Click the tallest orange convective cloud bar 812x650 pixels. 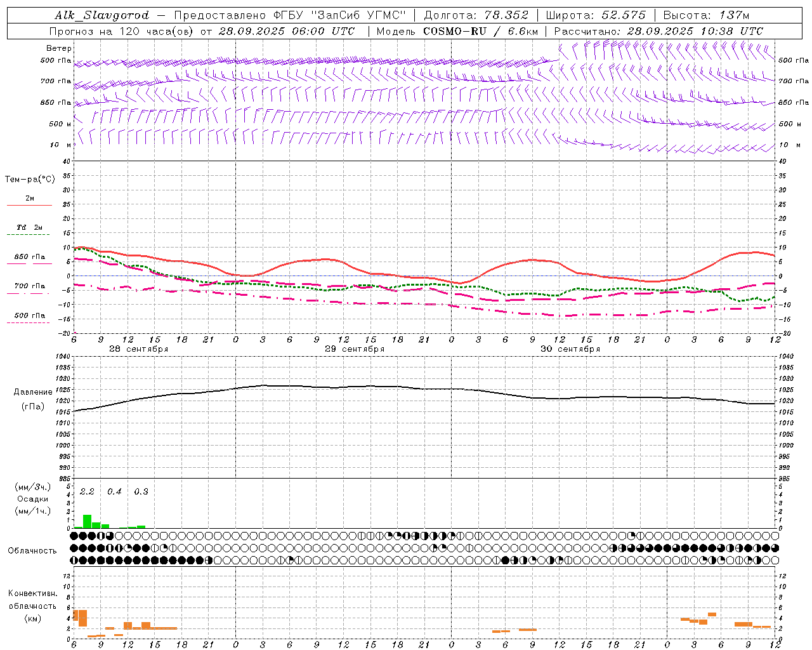(x=82, y=618)
